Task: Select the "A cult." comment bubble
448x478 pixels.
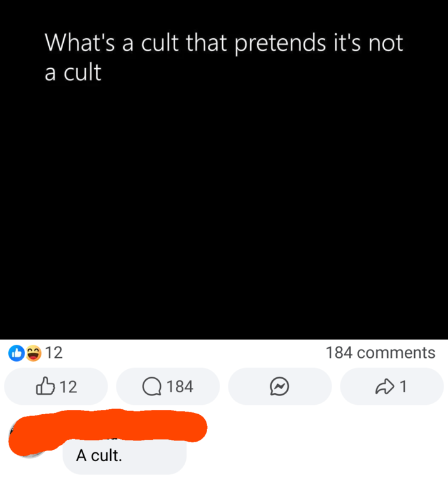Action: pos(125,455)
